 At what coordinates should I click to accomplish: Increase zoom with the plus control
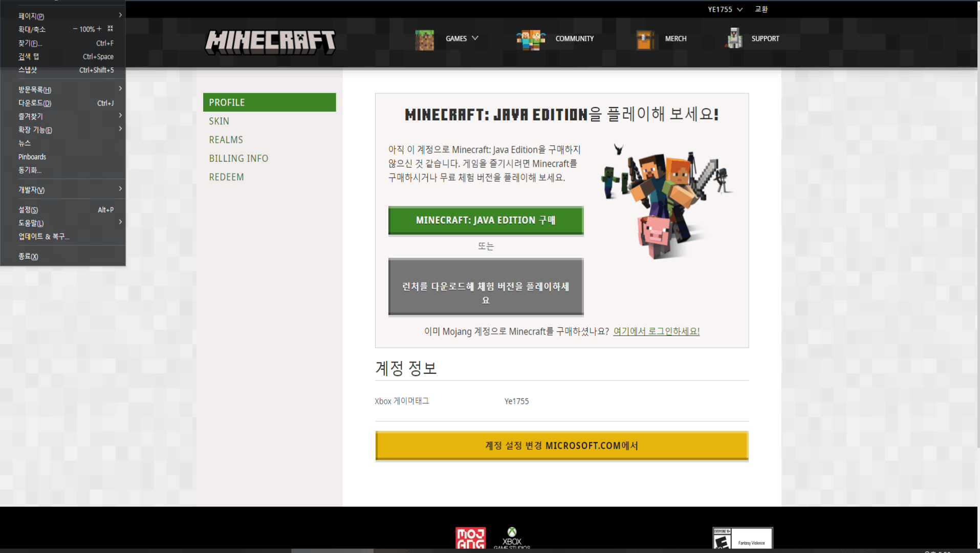[x=99, y=29]
